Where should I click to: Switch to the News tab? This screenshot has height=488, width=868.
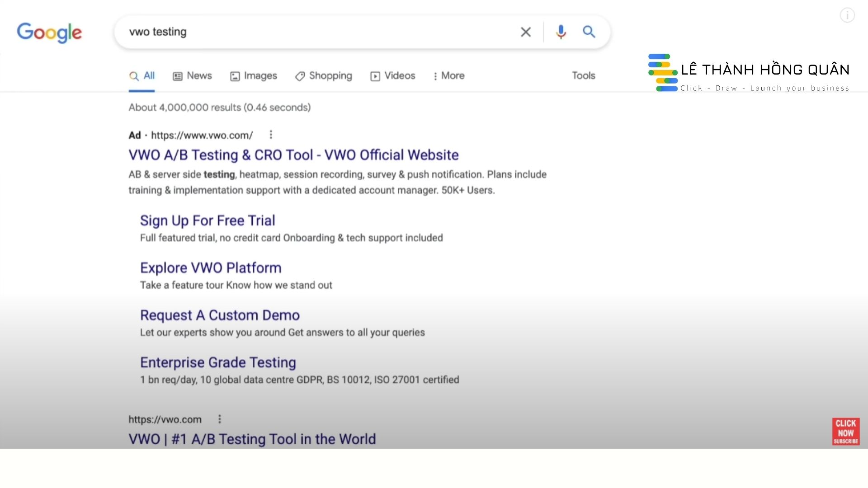tap(193, 76)
